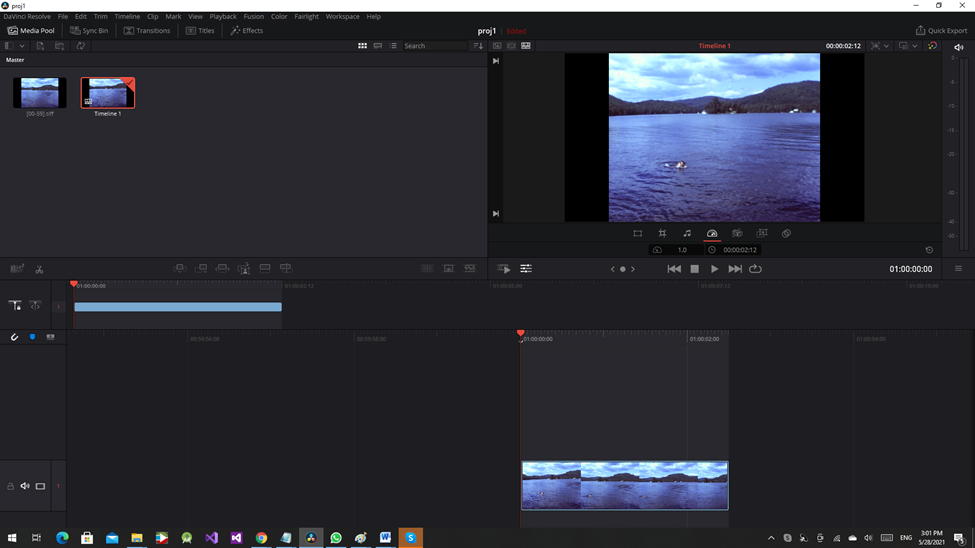
Task: Open the viewer zoom options dropdown
Action: [x=886, y=46]
